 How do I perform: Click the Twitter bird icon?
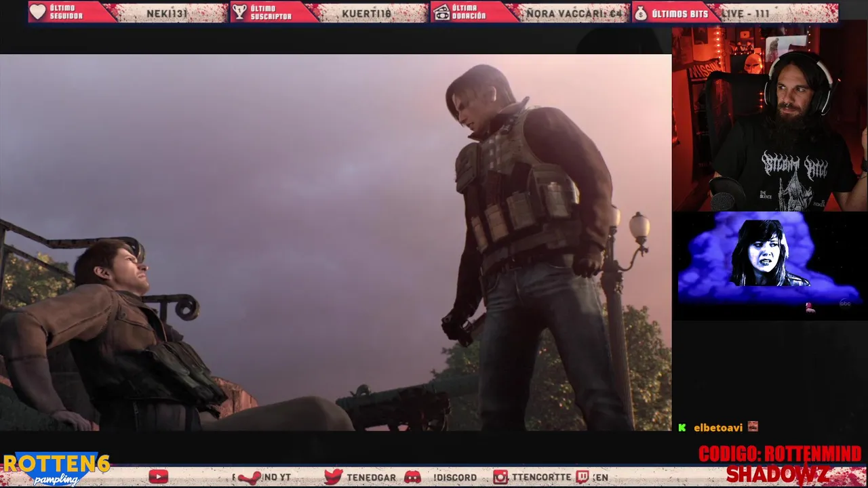333,477
